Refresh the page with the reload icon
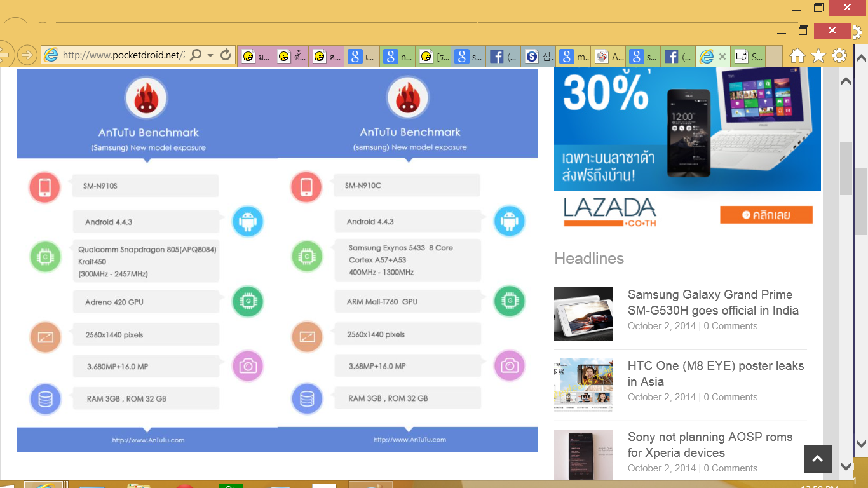This screenshot has width=868, height=488. click(x=226, y=55)
